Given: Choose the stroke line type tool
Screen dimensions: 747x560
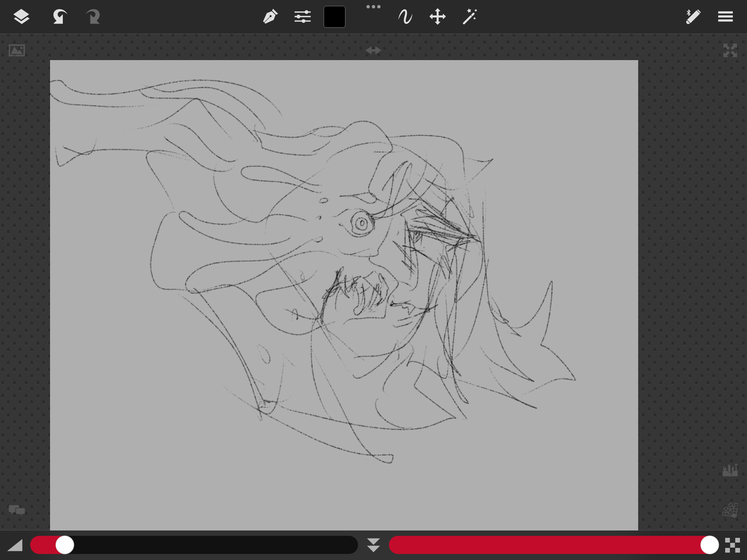Looking at the screenshot, I should pos(405,16).
